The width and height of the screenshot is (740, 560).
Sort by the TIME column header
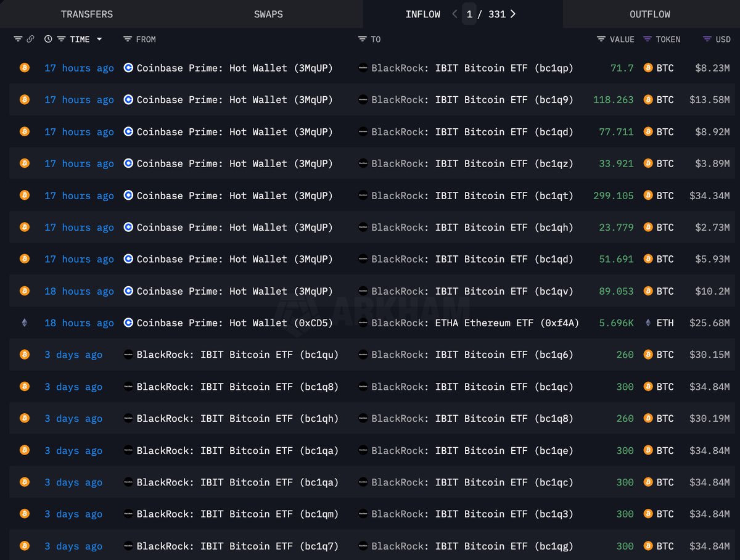(x=80, y=39)
